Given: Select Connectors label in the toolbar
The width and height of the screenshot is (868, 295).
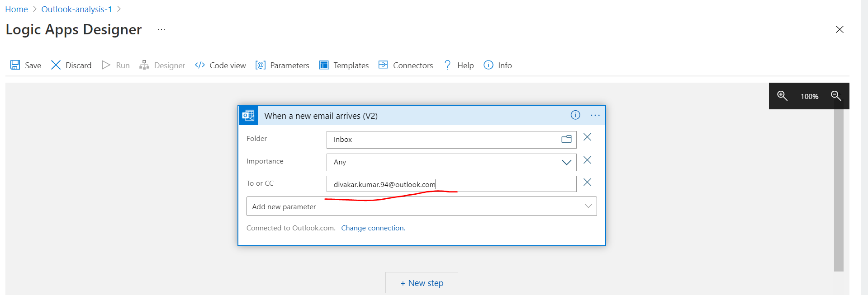Looking at the screenshot, I should pyautogui.click(x=413, y=66).
